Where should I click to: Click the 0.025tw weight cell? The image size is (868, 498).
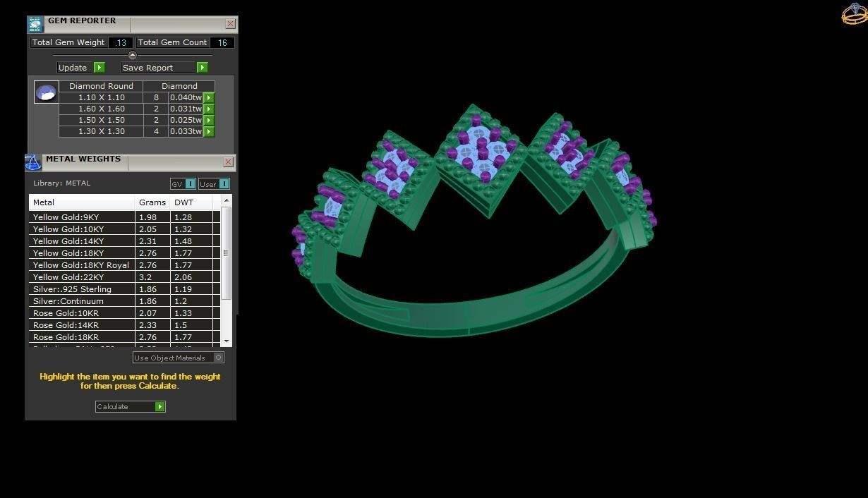(186, 121)
